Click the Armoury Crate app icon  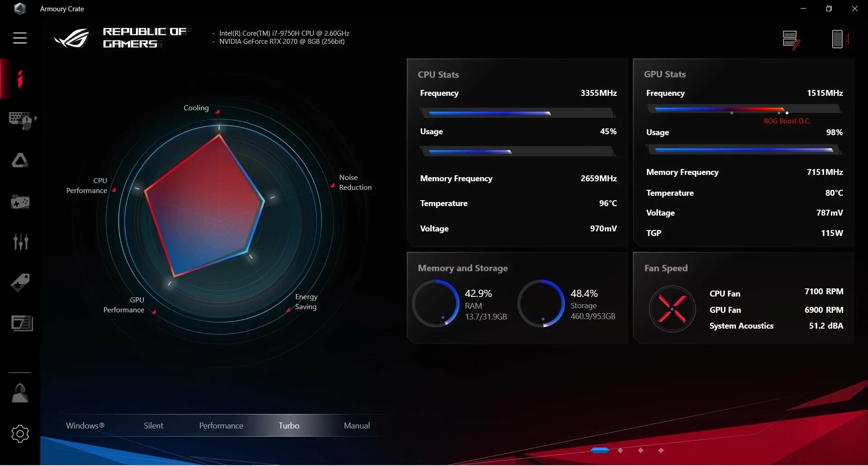tap(19, 9)
